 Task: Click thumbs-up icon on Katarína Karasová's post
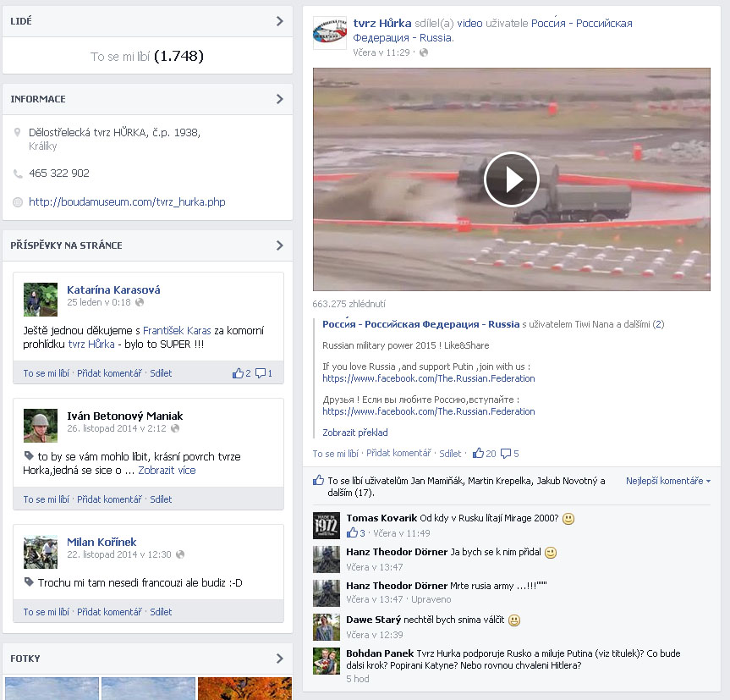(x=238, y=373)
